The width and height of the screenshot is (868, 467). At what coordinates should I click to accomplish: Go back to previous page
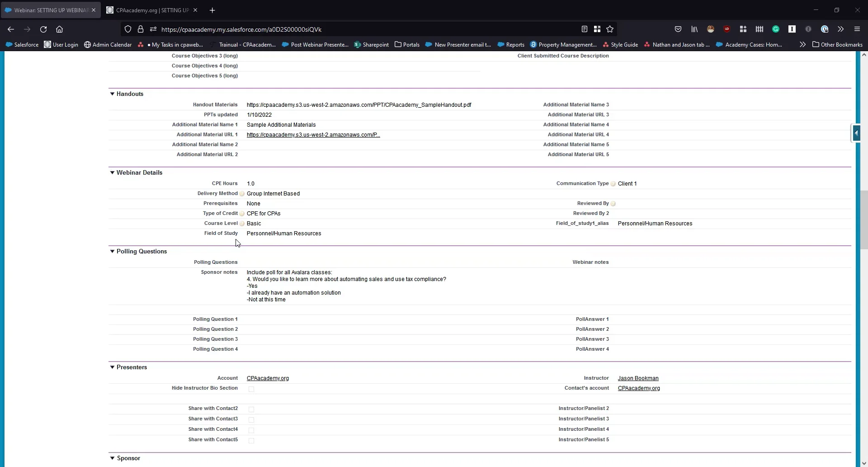11,29
